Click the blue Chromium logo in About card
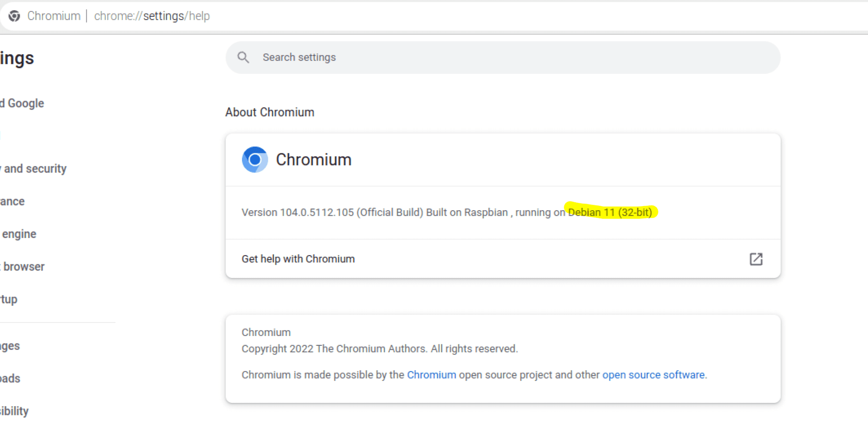Screen dimensions: 868x427 tap(255, 159)
